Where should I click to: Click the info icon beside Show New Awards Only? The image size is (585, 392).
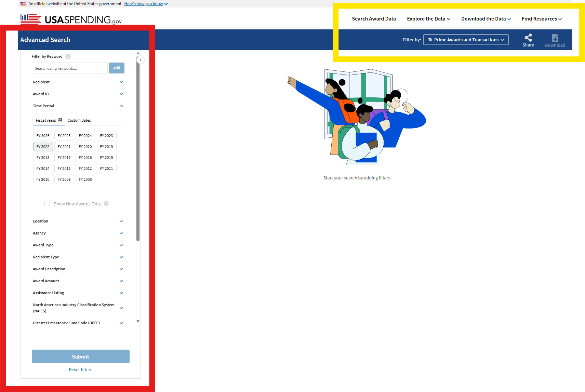pos(106,203)
